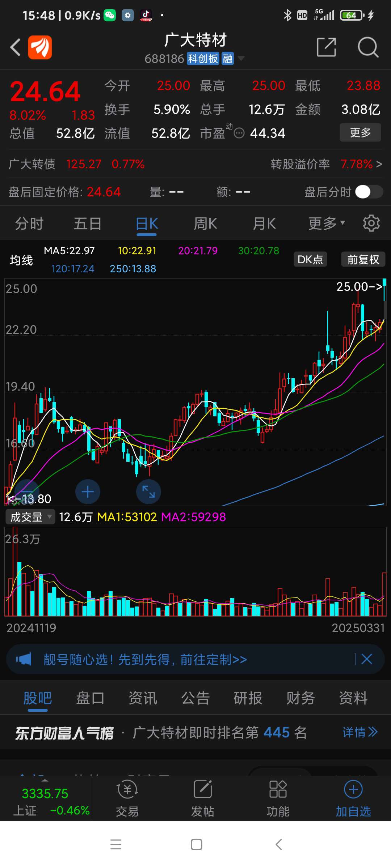
Task: Tap the Bluetooth status icon
Action: pos(287,15)
